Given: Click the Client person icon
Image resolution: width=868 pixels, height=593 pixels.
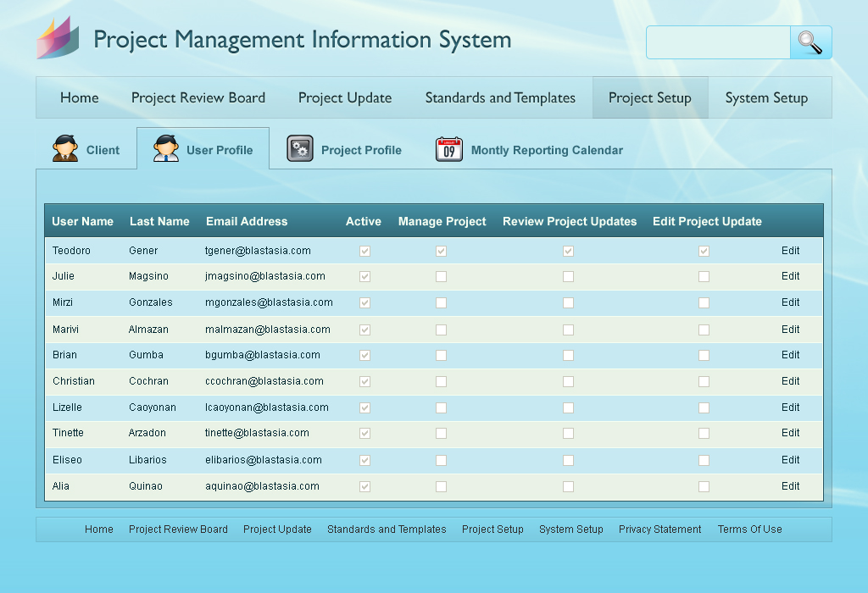Looking at the screenshot, I should [65, 148].
